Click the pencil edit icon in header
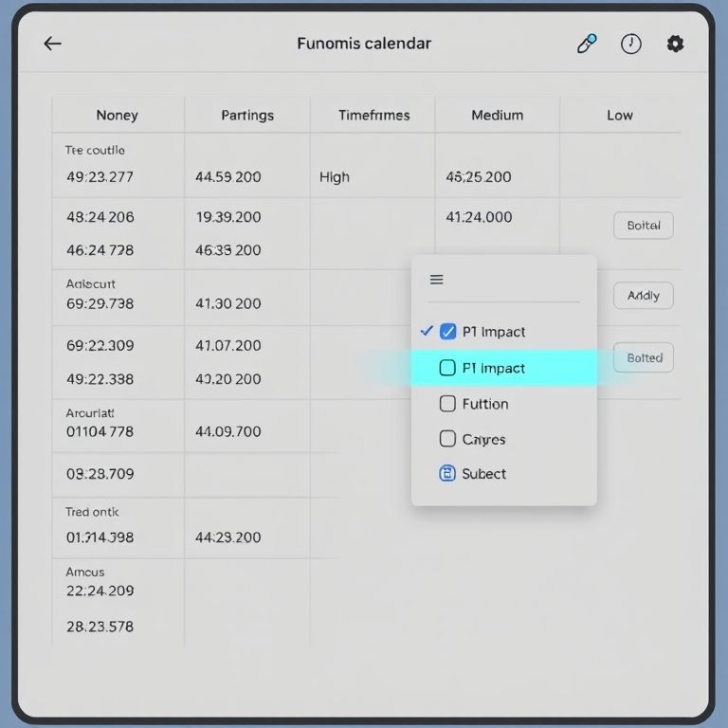 point(587,44)
